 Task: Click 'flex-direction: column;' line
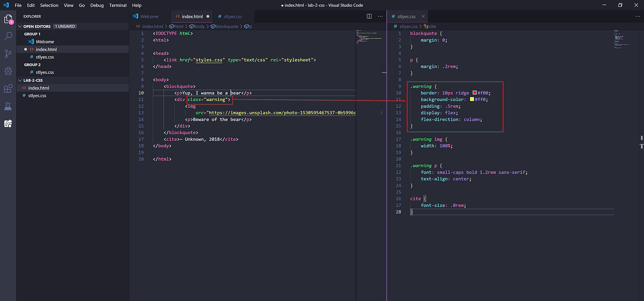coord(451,119)
